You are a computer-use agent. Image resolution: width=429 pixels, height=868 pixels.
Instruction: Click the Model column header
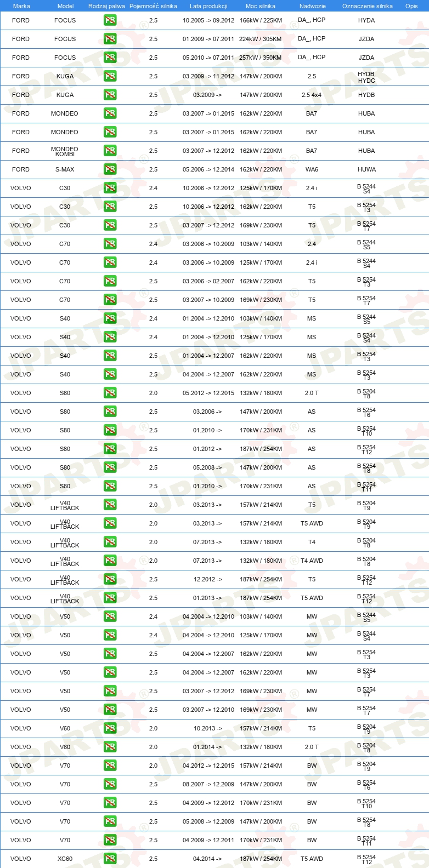coord(66,6)
